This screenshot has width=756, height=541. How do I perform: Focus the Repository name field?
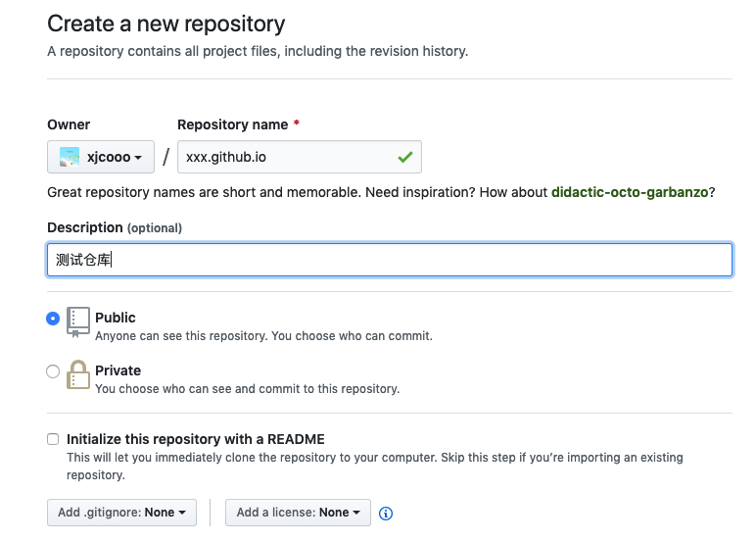coord(300,157)
